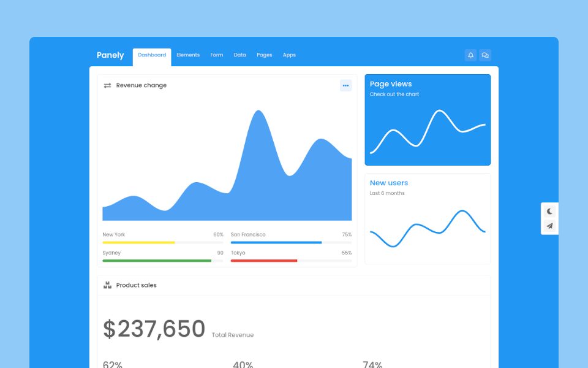Screen dimensions: 588x368
Task: Click the blue San Francisco progress bar
Action: coord(276,243)
